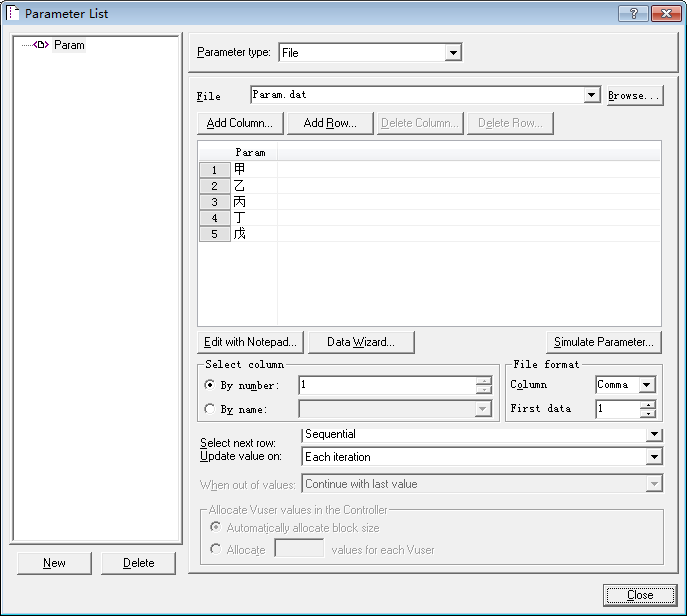Screen dimensions: 687x616
Task: Select the By number radio button
Action: tap(209, 385)
